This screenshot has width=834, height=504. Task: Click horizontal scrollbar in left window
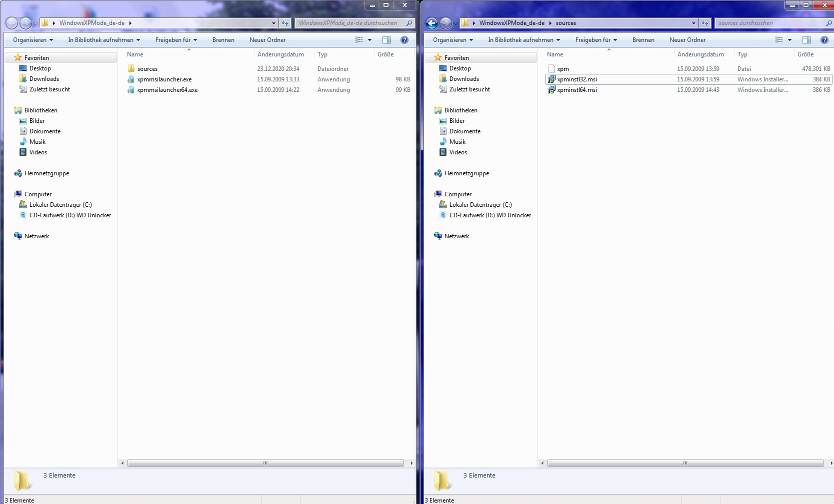coord(265,463)
